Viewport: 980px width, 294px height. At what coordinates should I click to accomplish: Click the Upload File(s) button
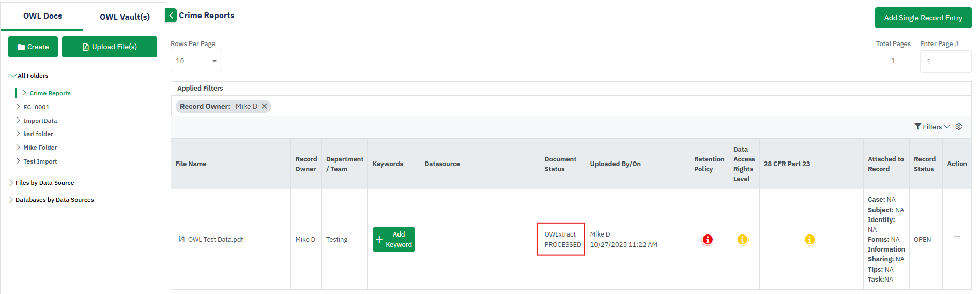coord(110,47)
